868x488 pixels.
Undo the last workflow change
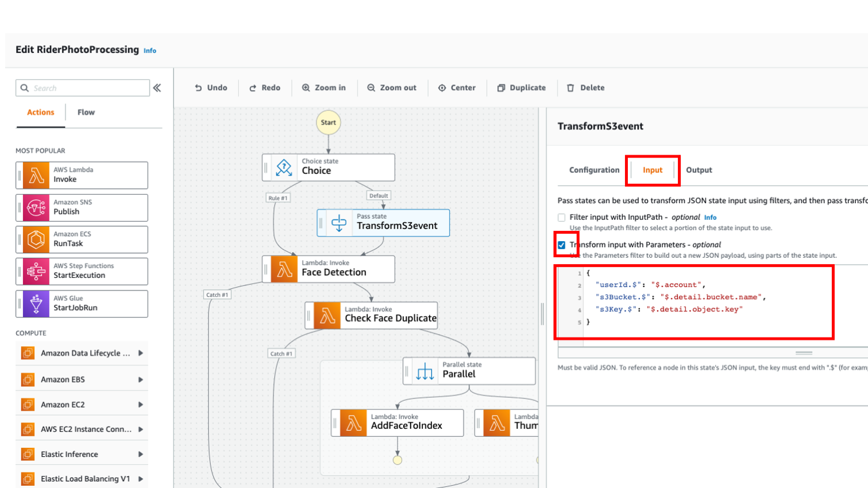coord(211,88)
